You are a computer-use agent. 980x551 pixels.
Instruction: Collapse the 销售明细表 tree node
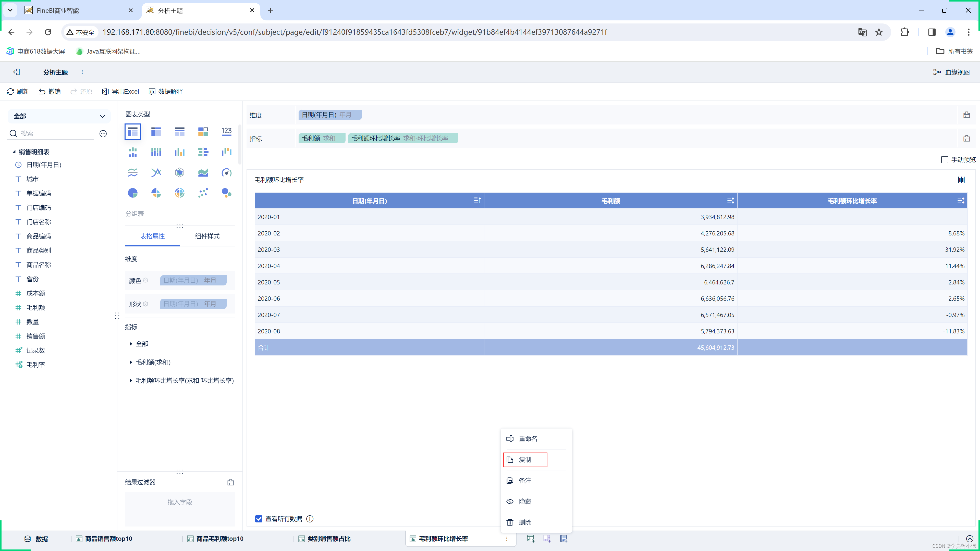14,152
